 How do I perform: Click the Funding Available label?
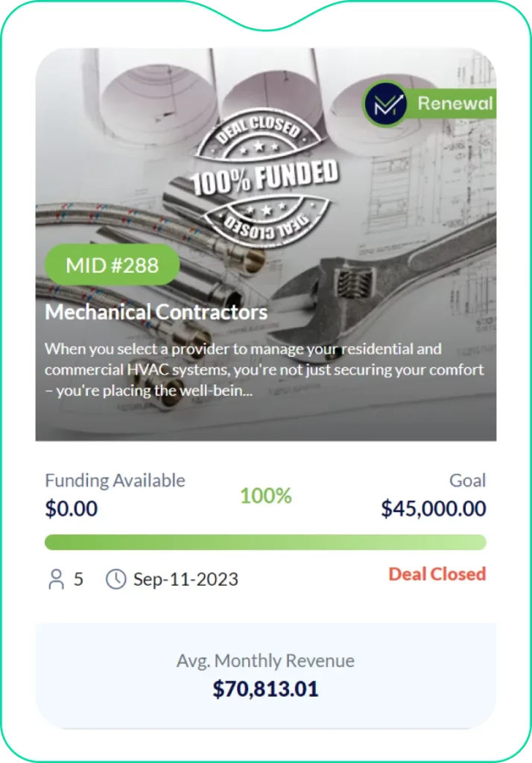click(115, 481)
